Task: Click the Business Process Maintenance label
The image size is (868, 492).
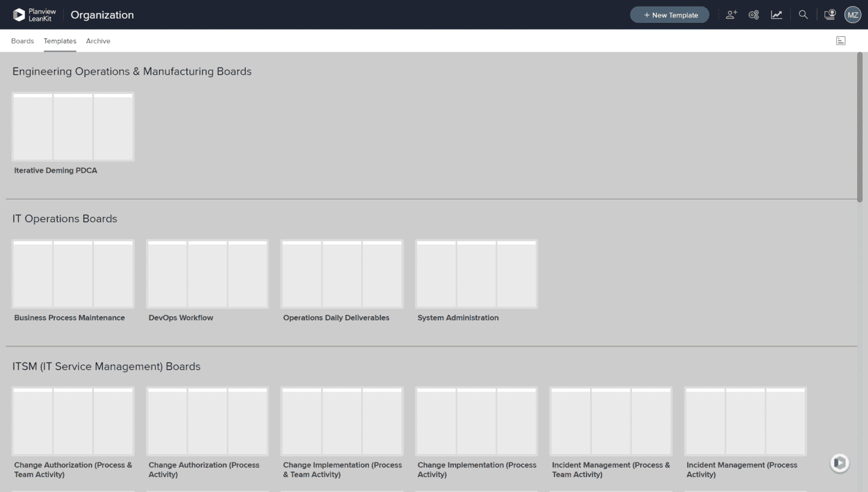Action: click(x=69, y=318)
